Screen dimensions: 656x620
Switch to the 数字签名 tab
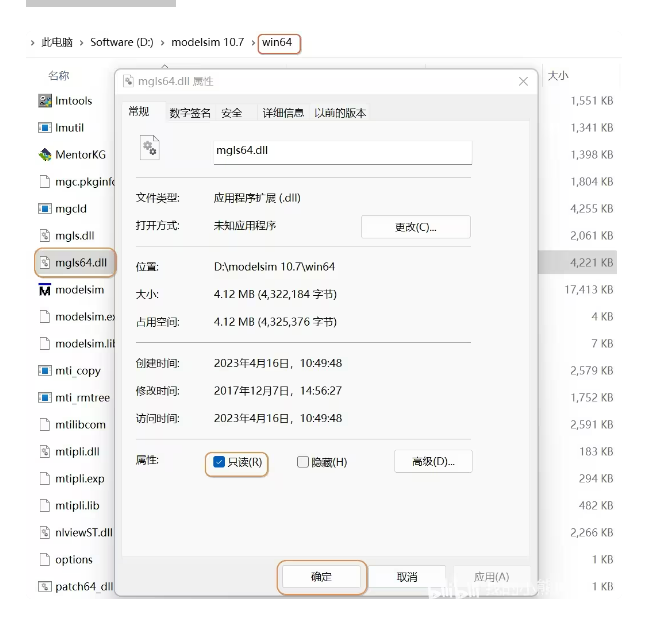[190, 113]
